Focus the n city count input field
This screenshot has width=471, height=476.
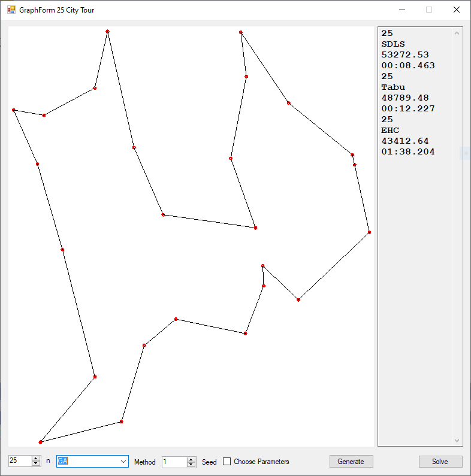click(x=19, y=462)
